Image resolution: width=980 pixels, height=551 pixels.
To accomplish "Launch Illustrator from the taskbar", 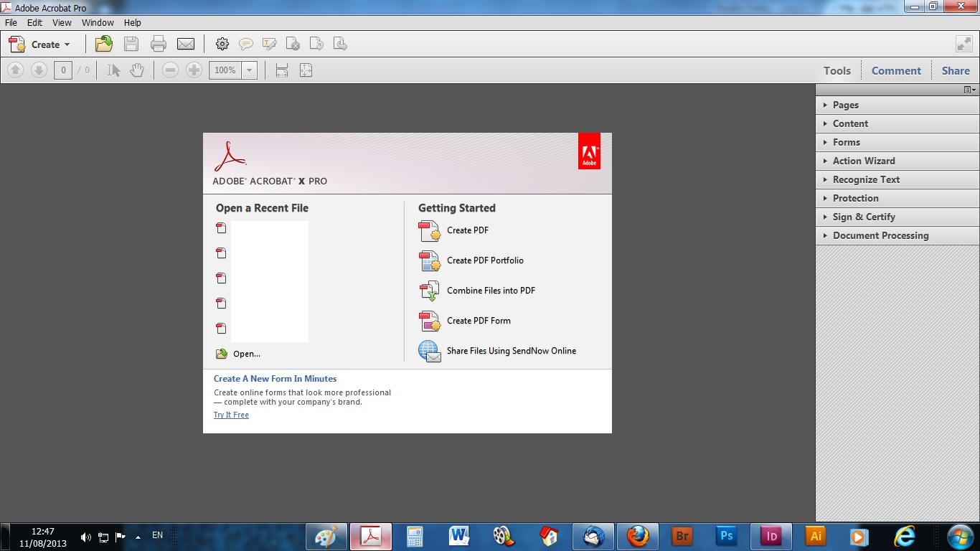I will click(x=815, y=537).
